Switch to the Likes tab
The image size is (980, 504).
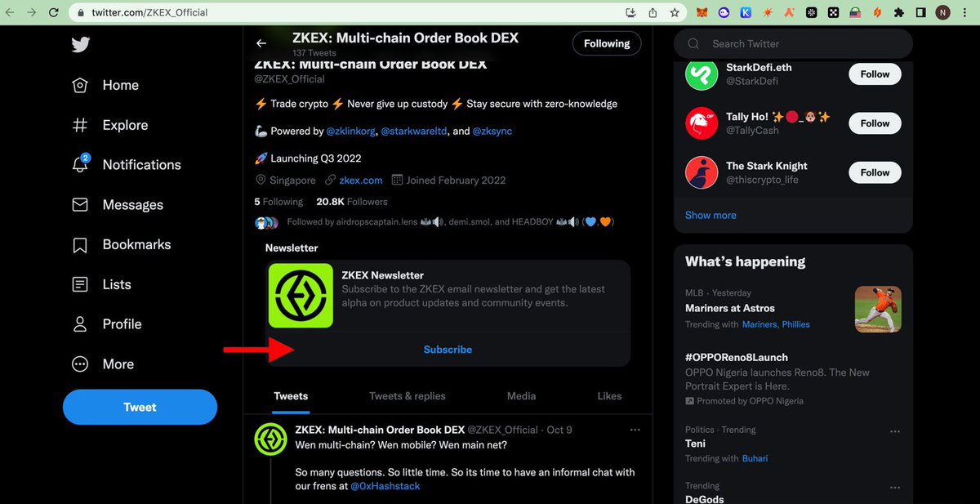609,396
